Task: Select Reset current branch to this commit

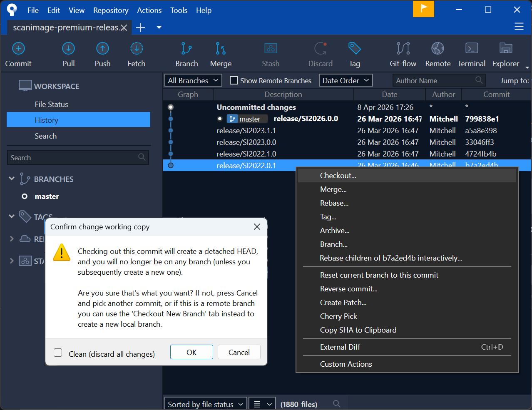Action: [x=407, y=275]
